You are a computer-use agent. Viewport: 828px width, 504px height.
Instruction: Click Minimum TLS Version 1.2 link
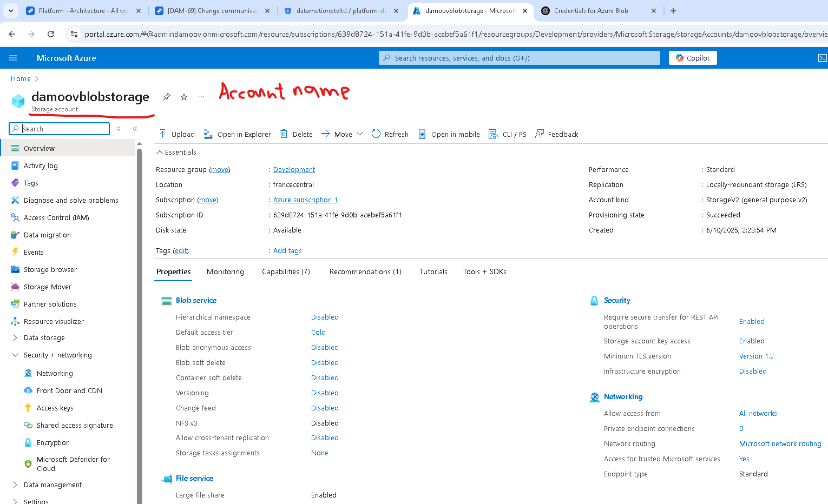tap(756, 356)
